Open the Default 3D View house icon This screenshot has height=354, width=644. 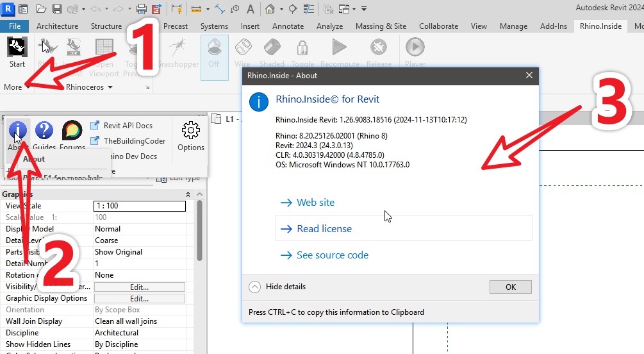click(x=270, y=8)
